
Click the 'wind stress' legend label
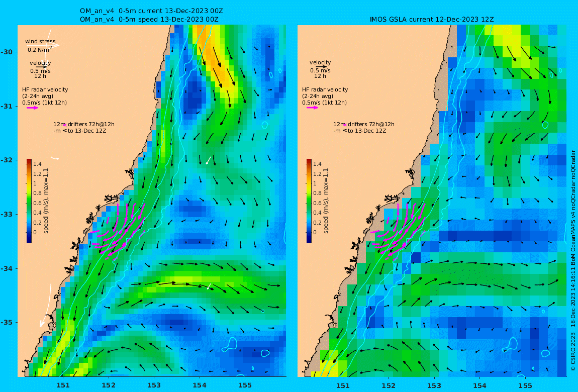tap(40, 41)
